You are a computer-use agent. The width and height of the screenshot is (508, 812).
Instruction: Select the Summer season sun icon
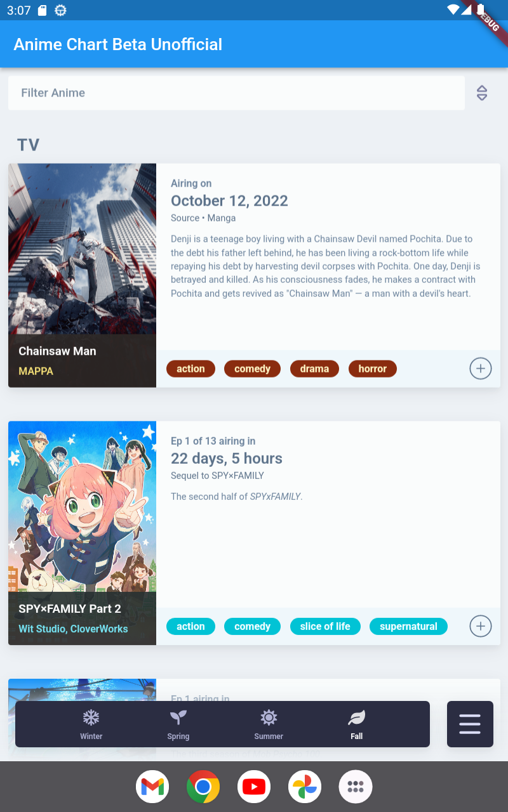(x=269, y=718)
